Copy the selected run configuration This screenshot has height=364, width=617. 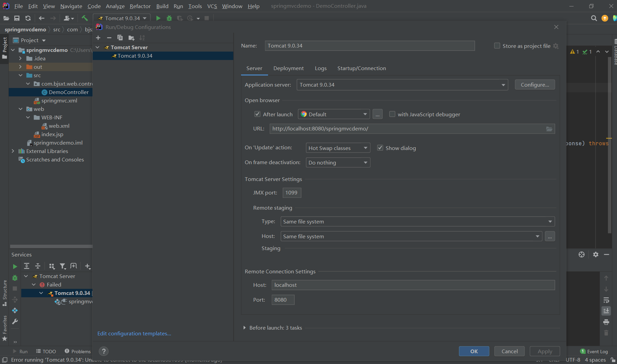(120, 38)
